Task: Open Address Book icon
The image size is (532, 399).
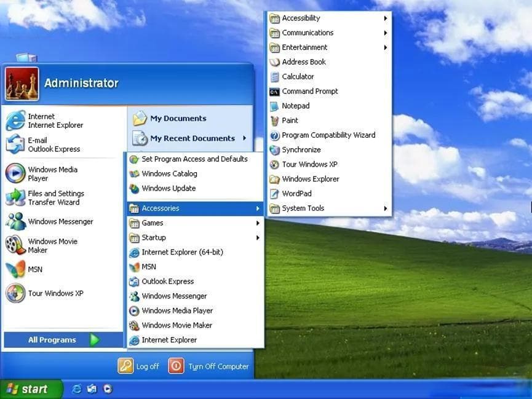Action: coord(274,62)
